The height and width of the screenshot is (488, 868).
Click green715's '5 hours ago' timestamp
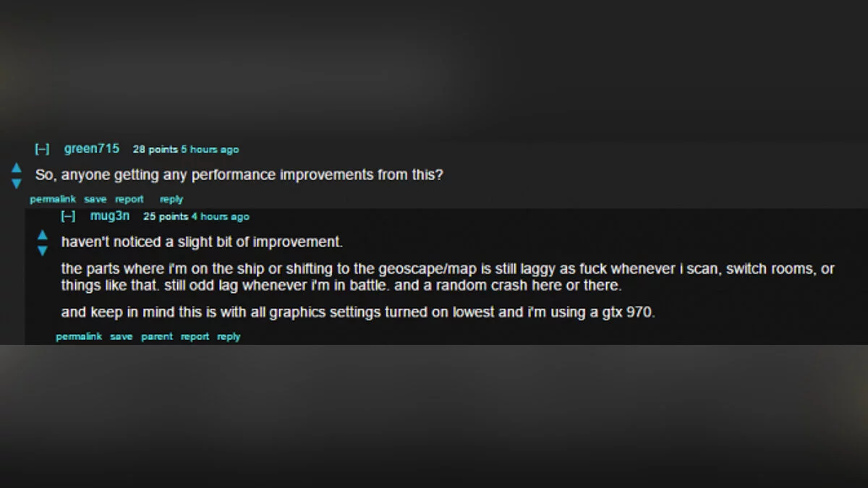pyautogui.click(x=210, y=150)
